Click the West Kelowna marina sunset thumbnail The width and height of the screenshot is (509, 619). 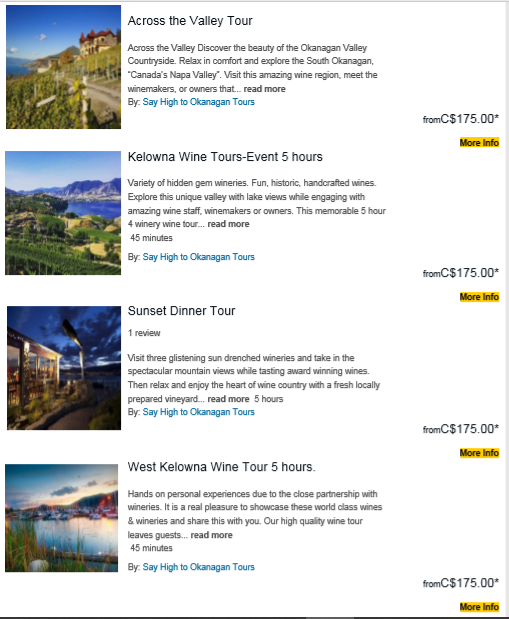click(x=62, y=518)
